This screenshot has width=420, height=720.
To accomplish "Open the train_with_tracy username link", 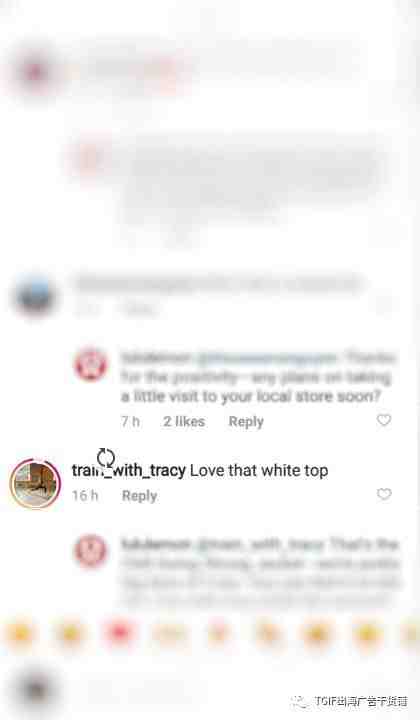I will click(x=129, y=470).
